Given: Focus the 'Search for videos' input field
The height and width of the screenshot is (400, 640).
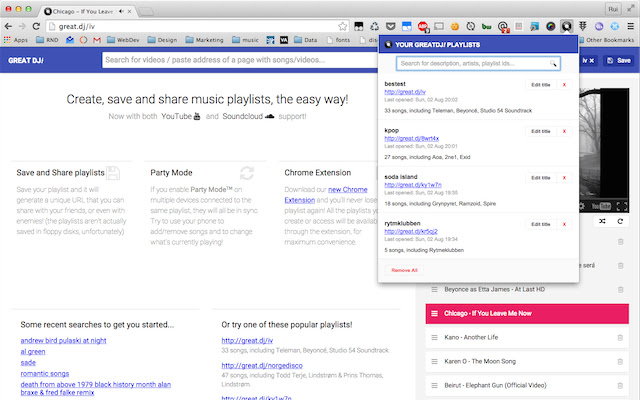Looking at the screenshot, I should (x=240, y=60).
